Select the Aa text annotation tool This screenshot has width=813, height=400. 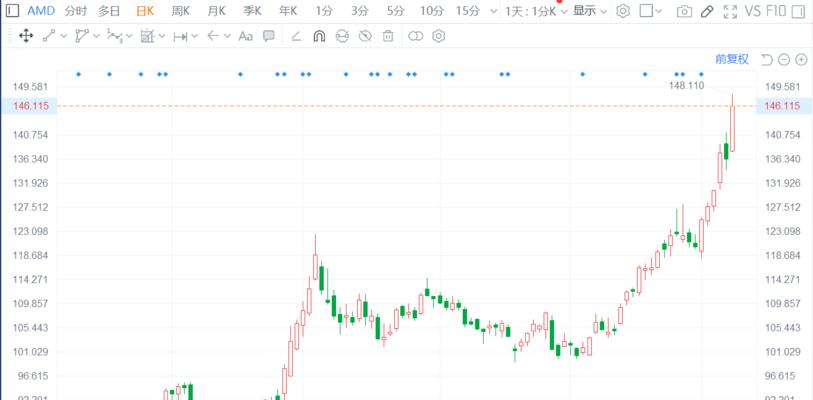245,36
